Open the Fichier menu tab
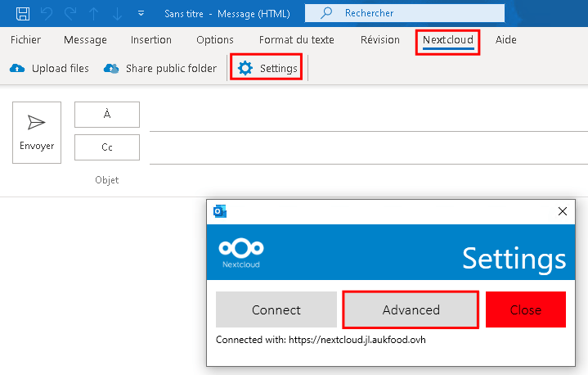Viewport: 588px width, 375px height. (x=25, y=40)
